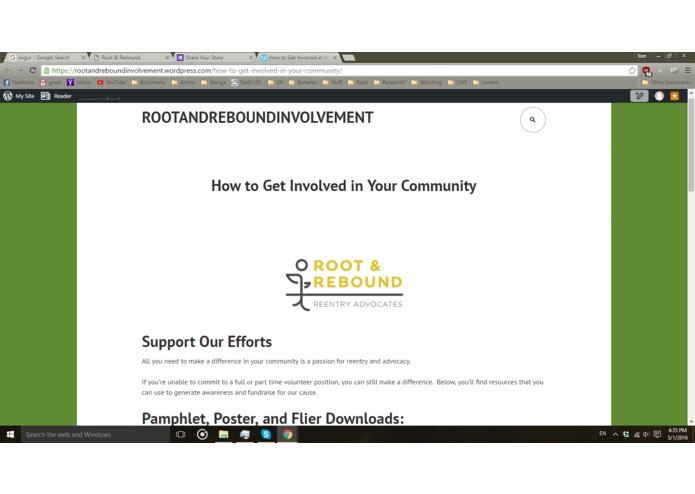Go forward in browser history
Viewport: 695px width, 494px height.
coord(20,70)
